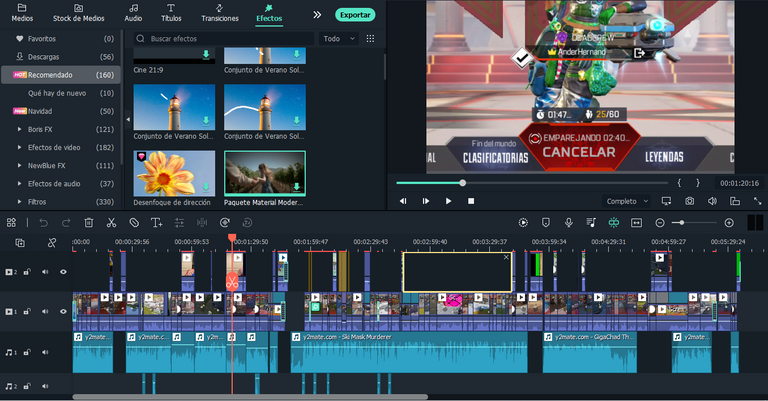The image size is (768, 401).
Task: Mute video track 1 audio
Action: (x=45, y=311)
